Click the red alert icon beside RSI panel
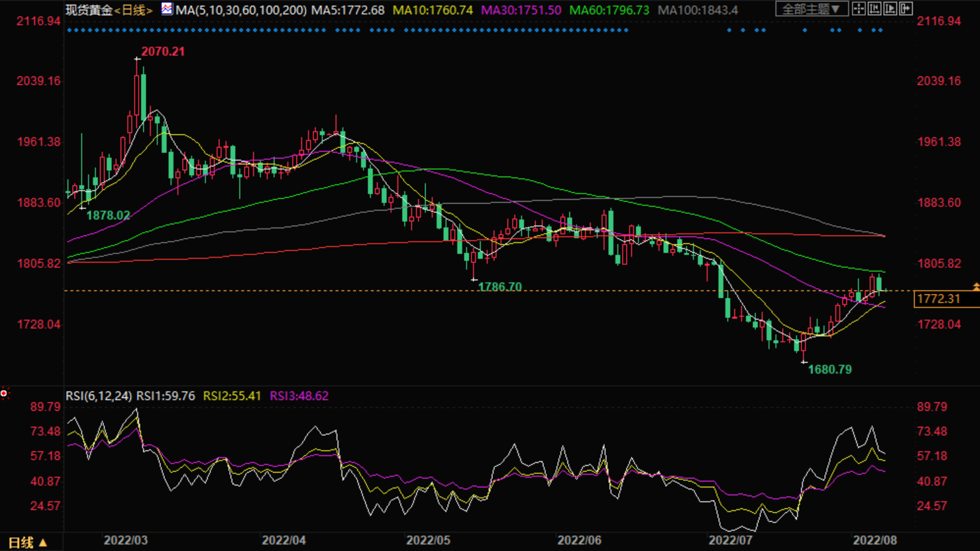 pos(4,393)
